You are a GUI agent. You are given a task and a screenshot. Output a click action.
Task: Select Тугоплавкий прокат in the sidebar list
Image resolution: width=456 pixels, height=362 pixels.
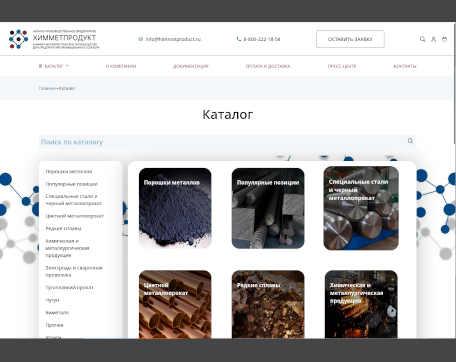pos(69,287)
